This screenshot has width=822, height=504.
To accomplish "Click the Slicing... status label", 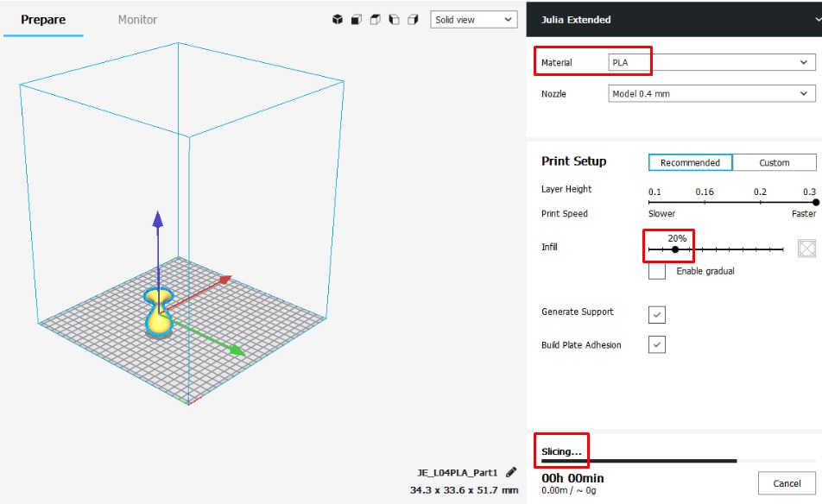I will click(561, 451).
